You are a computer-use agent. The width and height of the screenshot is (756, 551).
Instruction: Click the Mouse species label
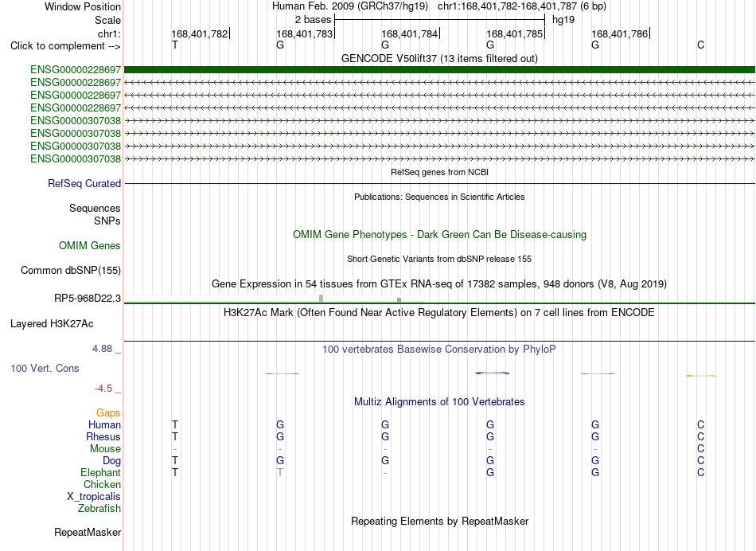point(105,449)
